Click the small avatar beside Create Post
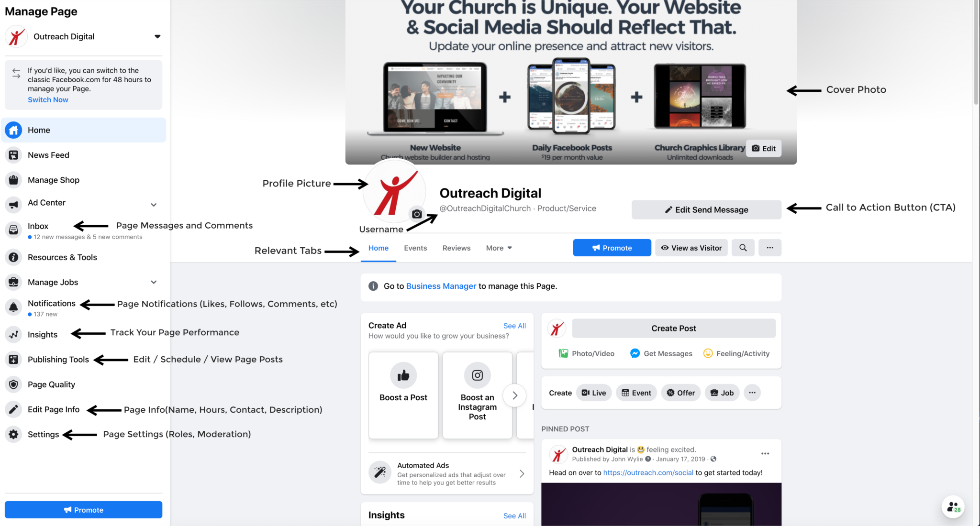Image resolution: width=980 pixels, height=526 pixels. 557,329
